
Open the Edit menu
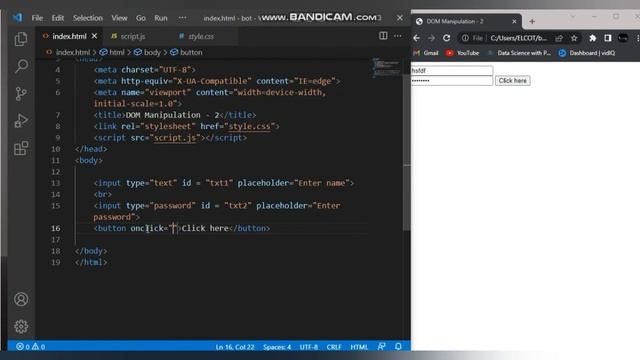[58, 18]
